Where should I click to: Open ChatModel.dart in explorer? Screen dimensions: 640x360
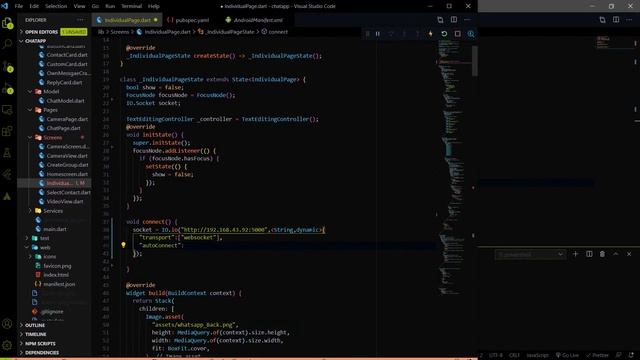click(65, 101)
